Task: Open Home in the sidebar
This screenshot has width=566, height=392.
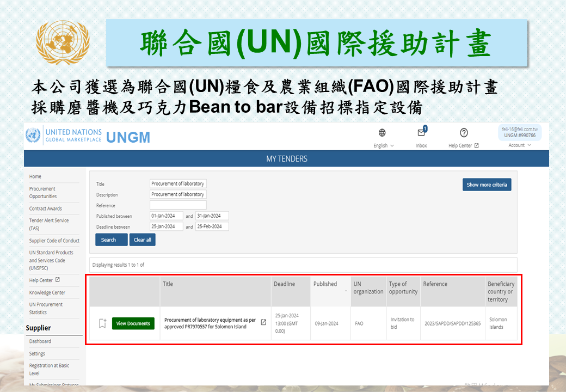Action: coord(35,176)
